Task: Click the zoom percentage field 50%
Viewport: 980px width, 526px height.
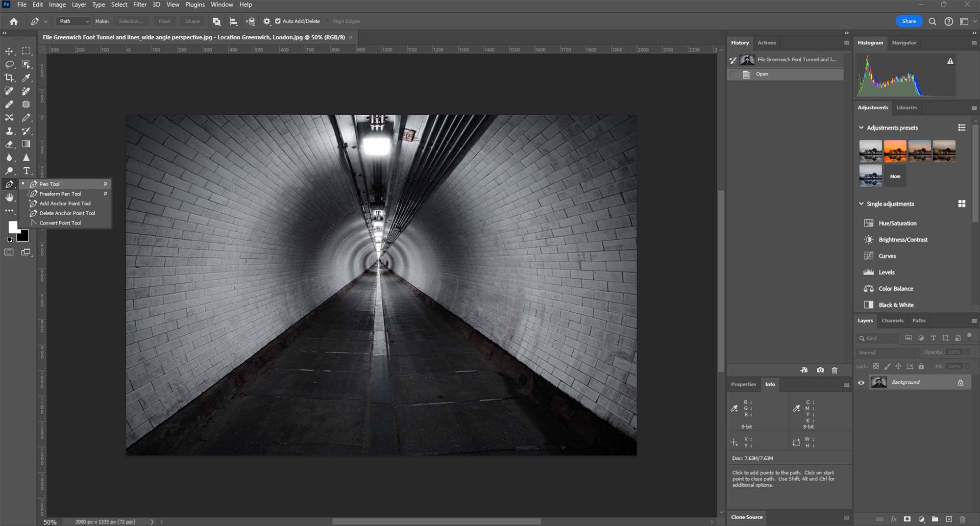Action: [x=50, y=522]
